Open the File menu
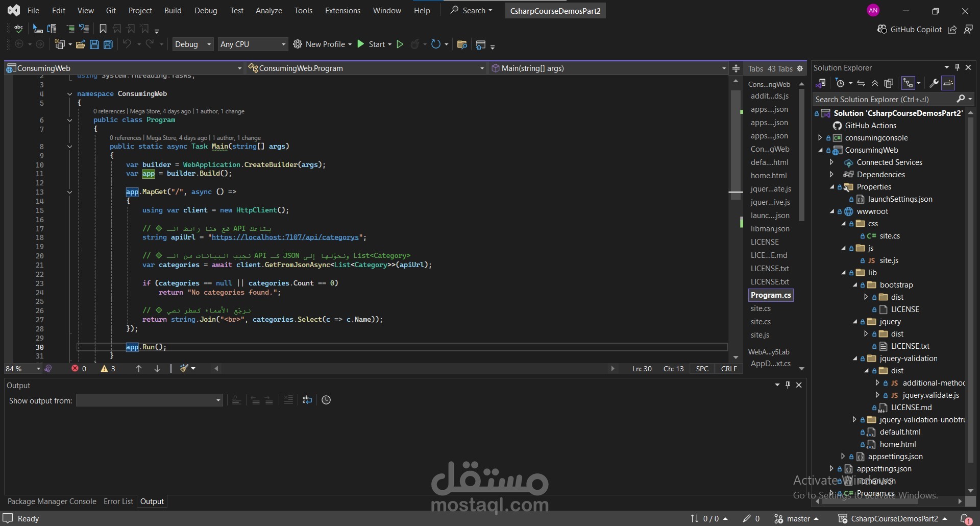This screenshot has width=980, height=526. tap(33, 11)
